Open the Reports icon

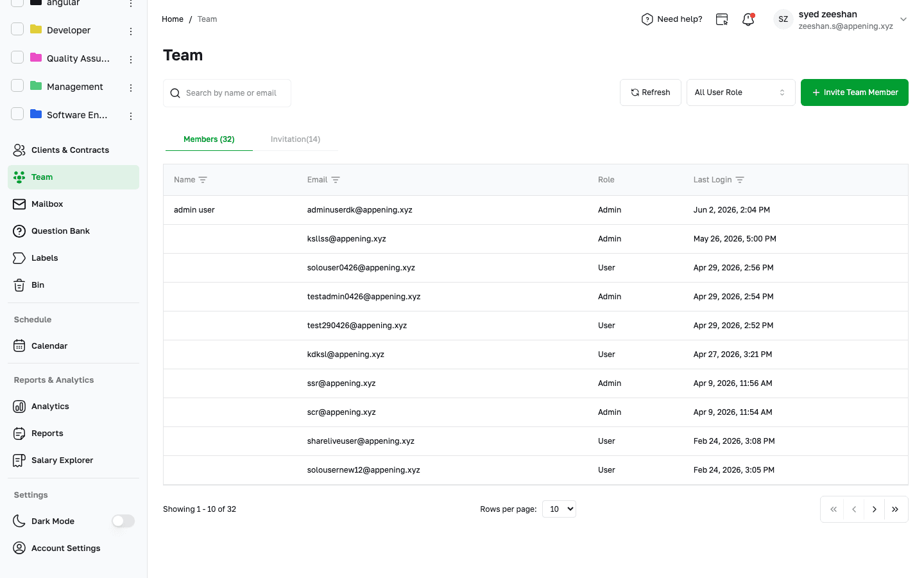coord(19,433)
